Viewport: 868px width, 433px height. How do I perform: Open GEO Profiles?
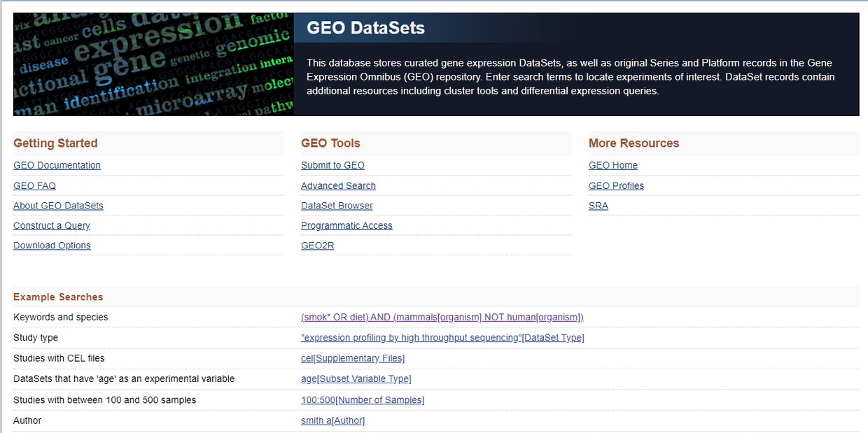coord(616,185)
